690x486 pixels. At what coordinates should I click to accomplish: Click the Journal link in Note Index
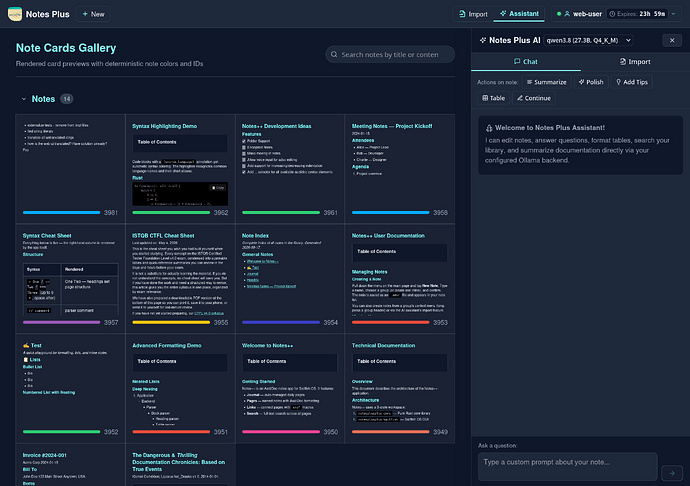tap(253, 274)
